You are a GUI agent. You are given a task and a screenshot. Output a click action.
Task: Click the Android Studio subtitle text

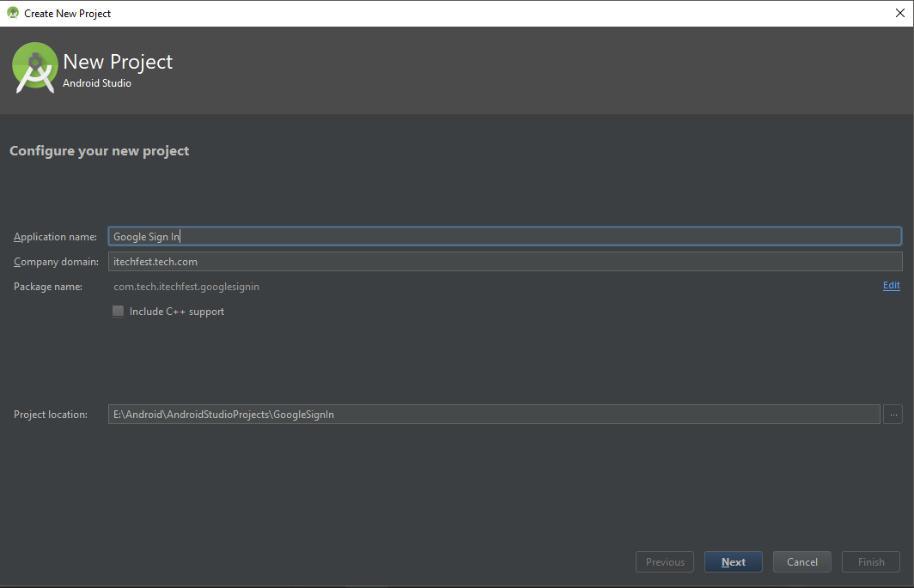96,82
